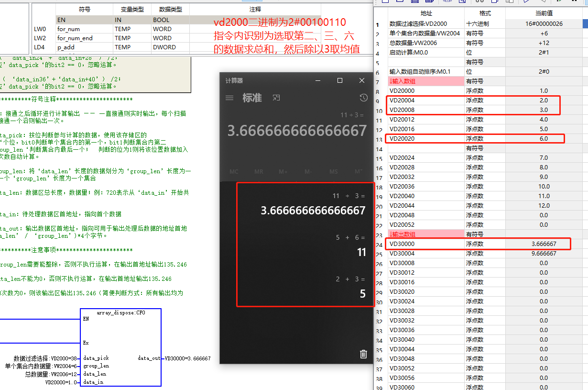Click the M+ memory add button

283,171
